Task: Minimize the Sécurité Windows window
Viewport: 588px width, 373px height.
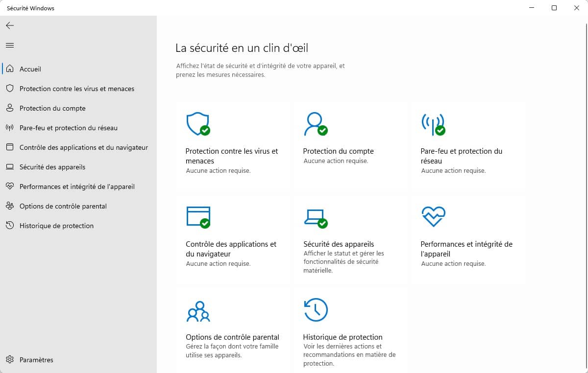Action: pyautogui.click(x=532, y=8)
